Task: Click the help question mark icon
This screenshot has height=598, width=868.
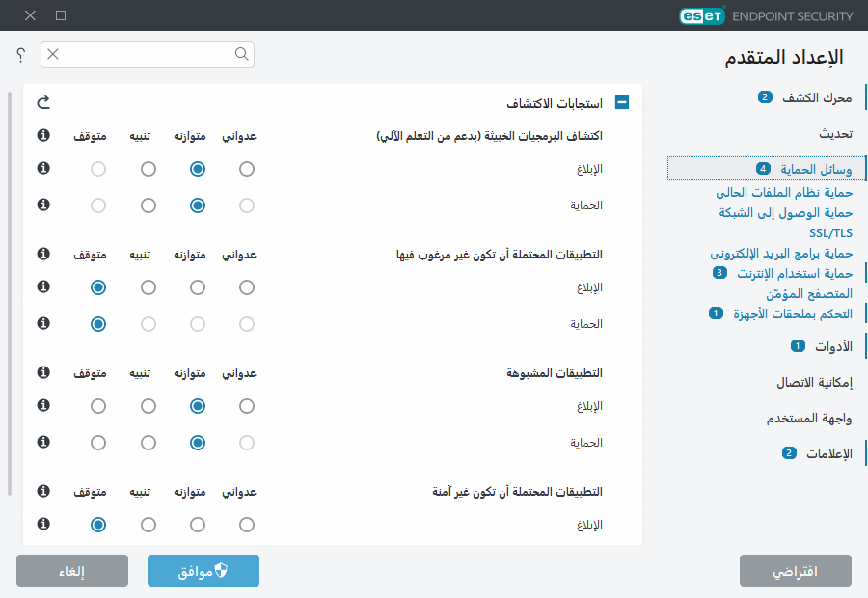Action: pyautogui.click(x=20, y=55)
